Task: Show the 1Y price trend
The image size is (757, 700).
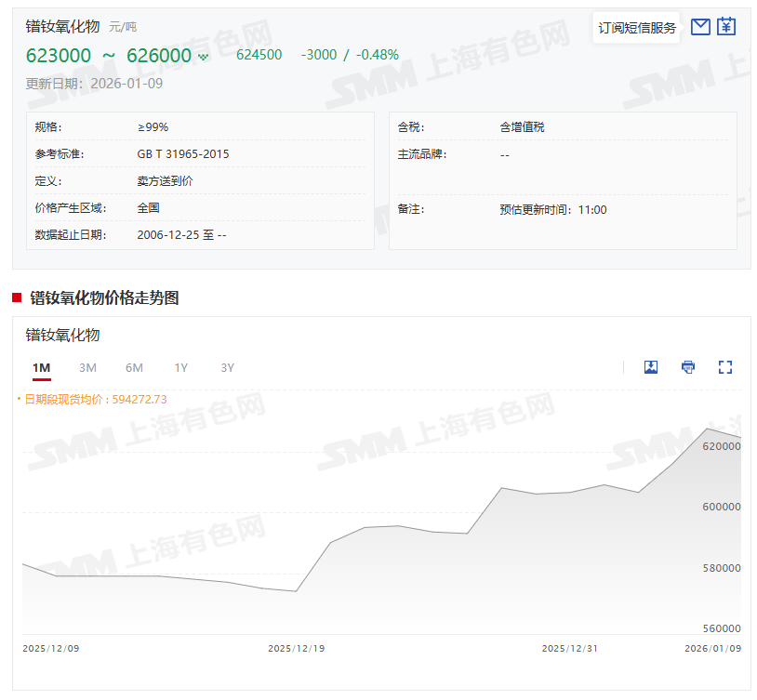Action: click(180, 368)
